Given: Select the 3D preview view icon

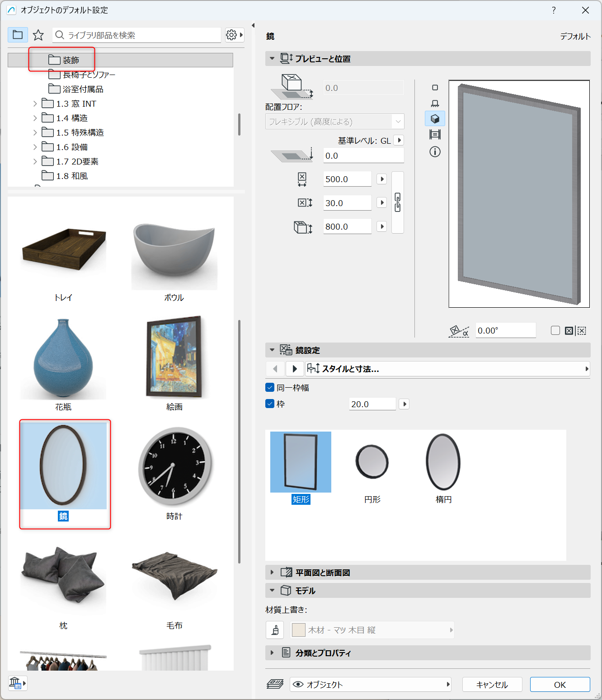Looking at the screenshot, I should point(435,119).
